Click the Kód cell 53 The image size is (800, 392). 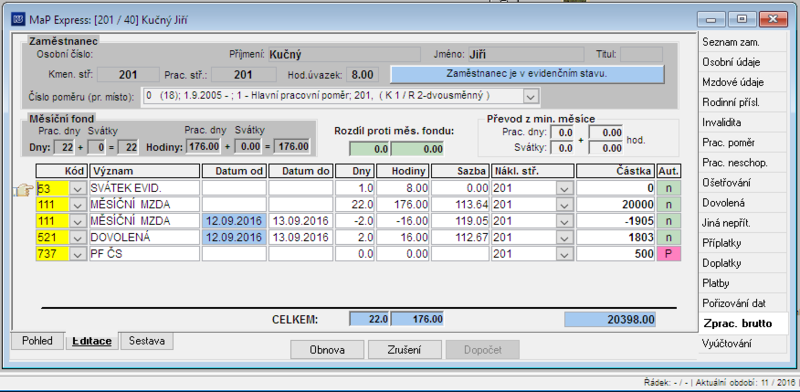[53, 188]
